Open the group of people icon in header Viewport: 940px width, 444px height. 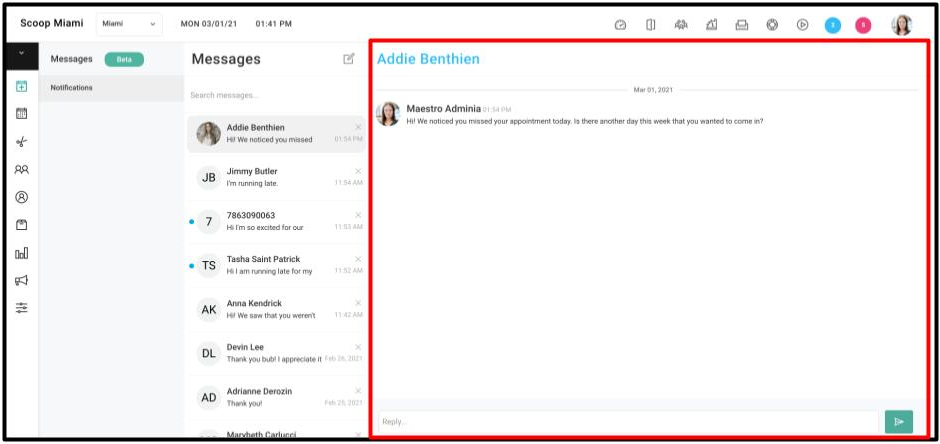click(681, 25)
